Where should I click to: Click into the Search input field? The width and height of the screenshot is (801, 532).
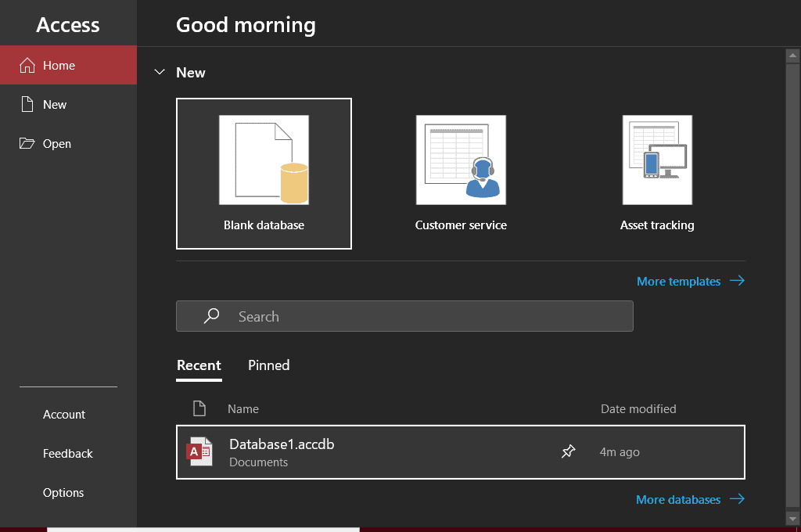click(422, 316)
